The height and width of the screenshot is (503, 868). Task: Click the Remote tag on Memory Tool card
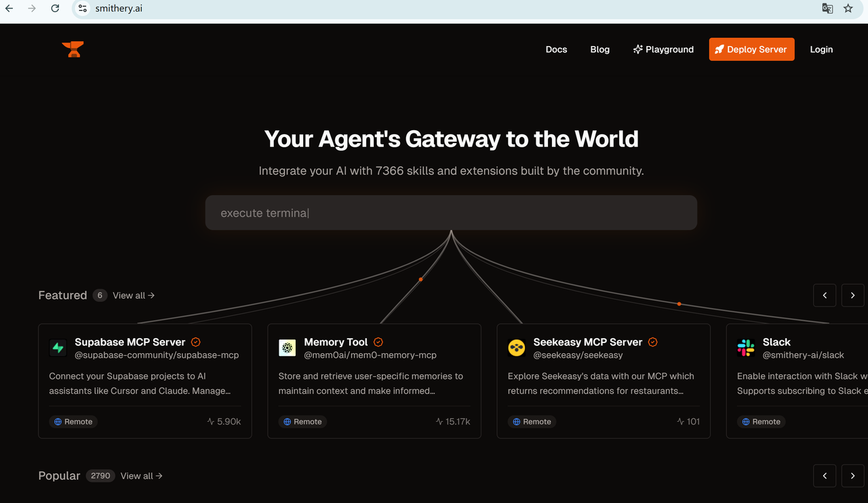pyautogui.click(x=302, y=422)
